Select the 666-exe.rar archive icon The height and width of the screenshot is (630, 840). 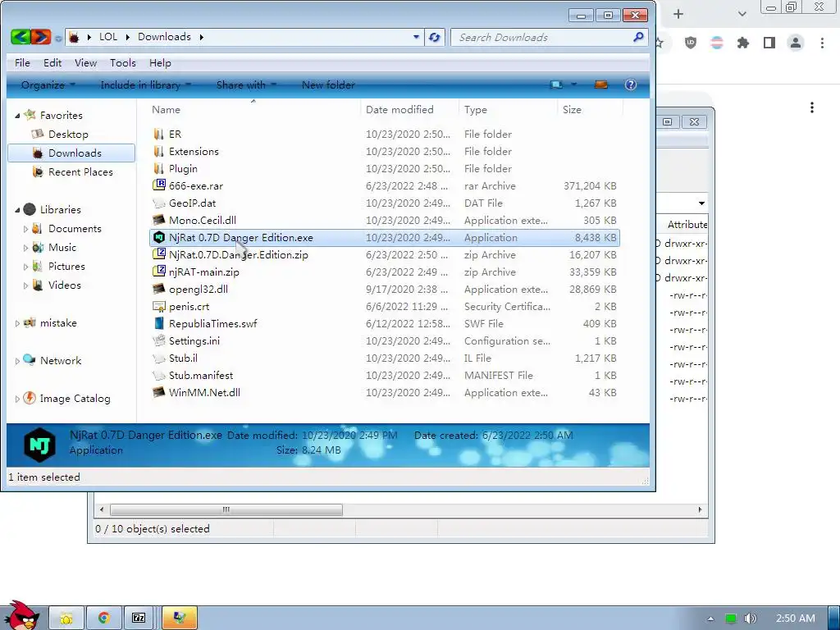click(159, 186)
